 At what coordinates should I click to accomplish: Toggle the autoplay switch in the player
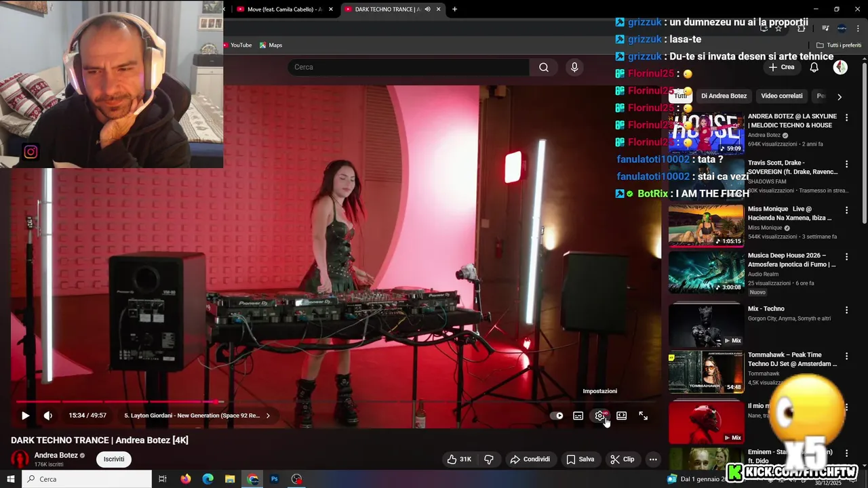pyautogui.click(x=557, y=415)
